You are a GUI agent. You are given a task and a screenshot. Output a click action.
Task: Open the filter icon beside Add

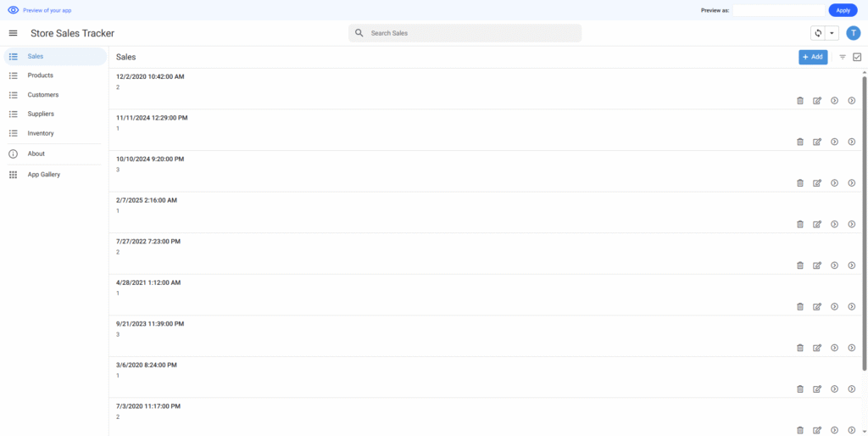coord(843,57)
